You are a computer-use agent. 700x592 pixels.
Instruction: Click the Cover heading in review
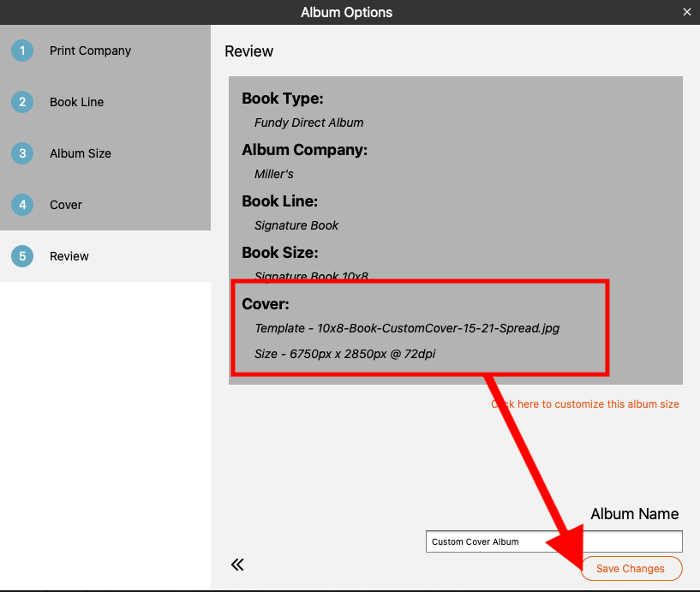(266, 304)
